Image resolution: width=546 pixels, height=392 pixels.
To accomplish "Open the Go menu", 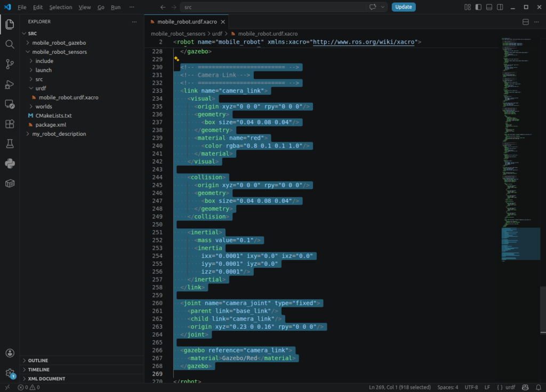I will click(x=101, y=7).
